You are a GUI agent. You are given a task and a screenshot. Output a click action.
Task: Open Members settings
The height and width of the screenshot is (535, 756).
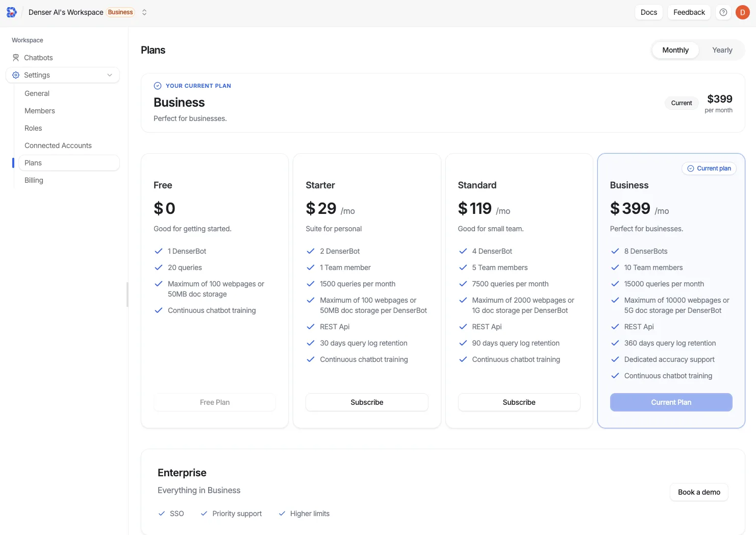point(40,111)
